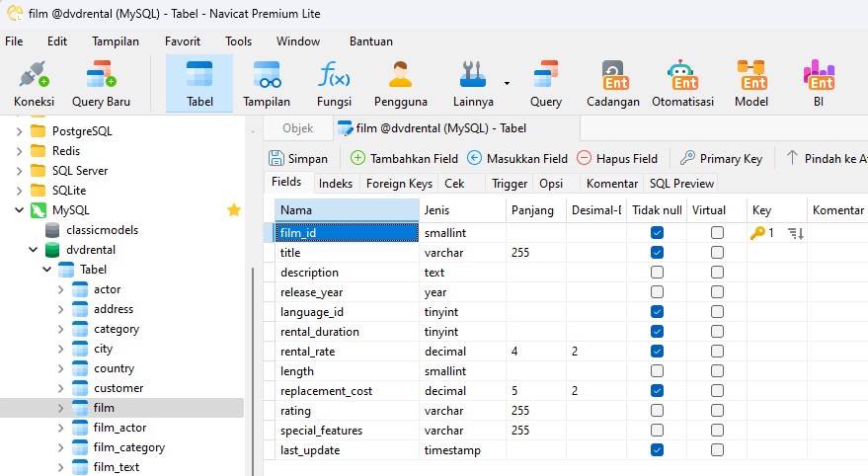The image size is (868, 476).
Task: Collapse the dvdrental database node
Action: pyautogui.click(x=34, y=250)
